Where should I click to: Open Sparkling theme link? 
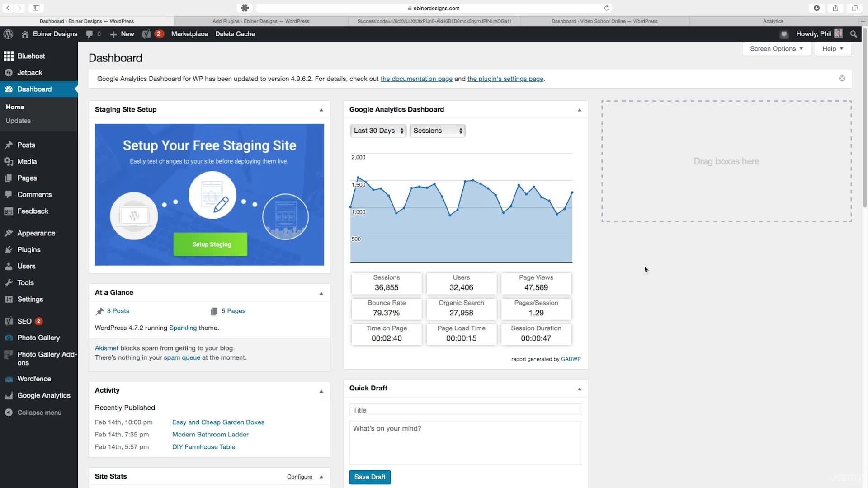tap(183, 328)
